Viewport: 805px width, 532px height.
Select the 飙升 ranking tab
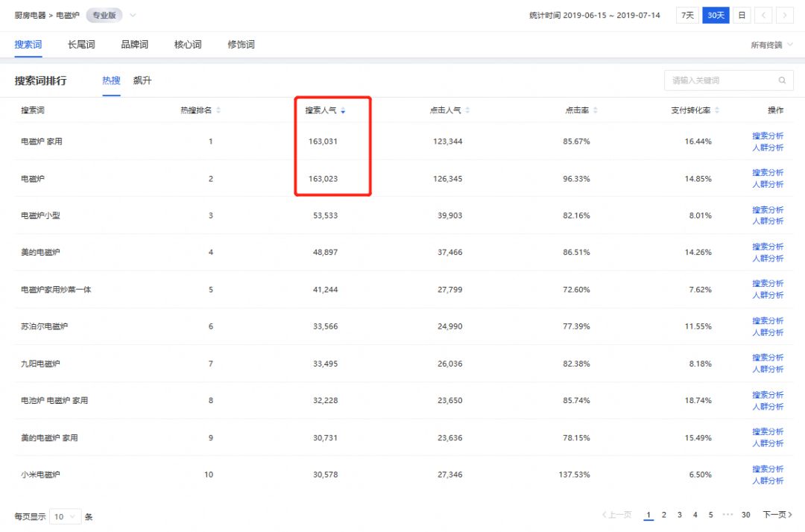(x=142, y=80)
